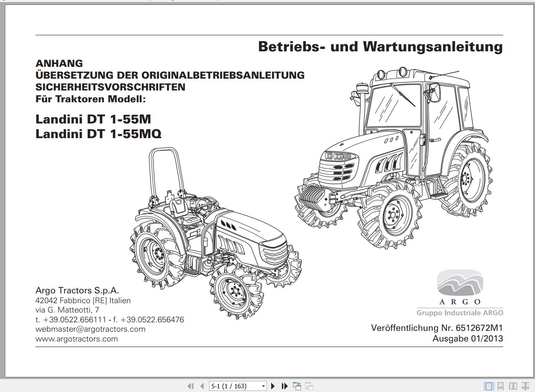Click the text Für Traktoren Modell:

point(90,99)
